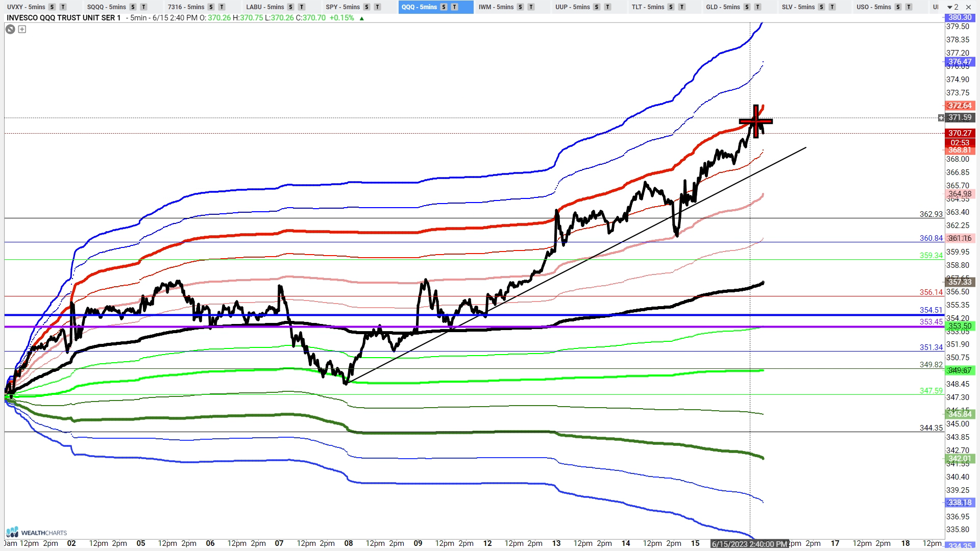Click the S badge on the GLD tab

tap(747, 7)
